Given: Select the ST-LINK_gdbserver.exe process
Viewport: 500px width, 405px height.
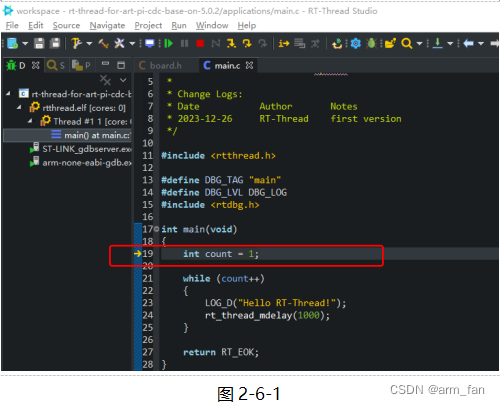Looking at the screenshot, I should (80, 149).
